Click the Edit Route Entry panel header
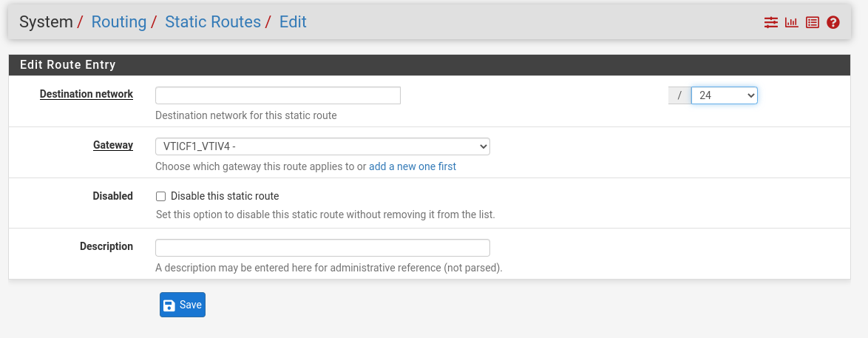Viewport: 868px width, 338px height. tap(68, 65)
